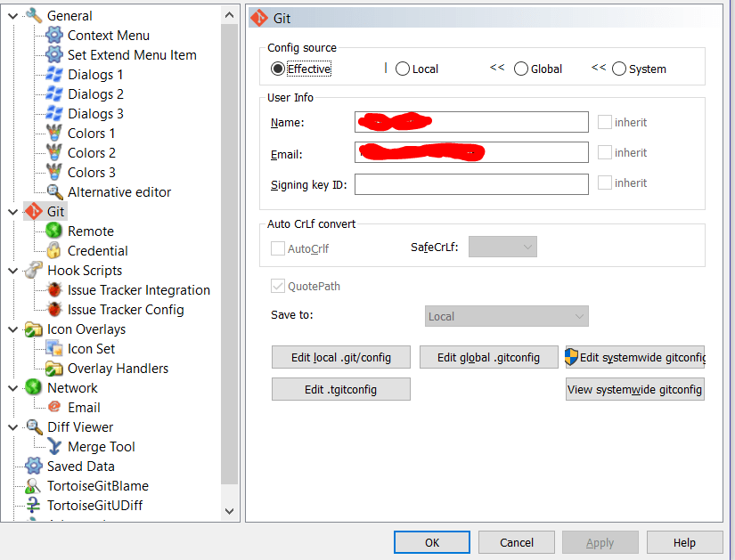Image resolution: width=735 pixels, height=560 pixels.
Task: Click the Colors 1 icon
Action: point(54,133)
